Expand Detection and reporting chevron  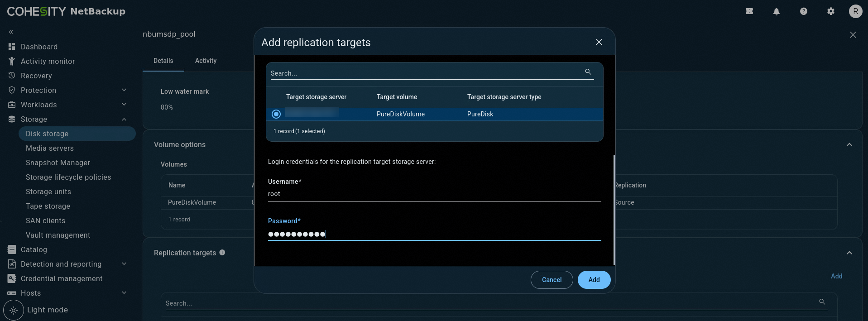pyautogui.click(x=124, y=264)
